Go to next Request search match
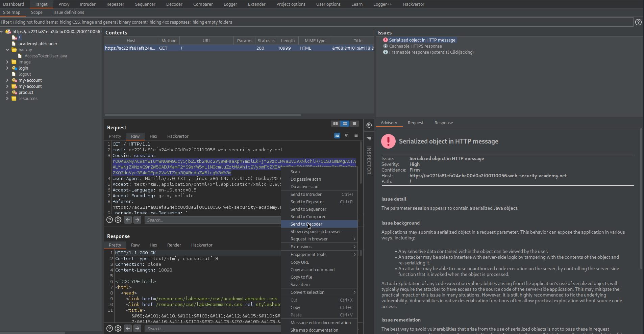Image resolution: width=644 pixels, height=334 pixels. pyautogui.click(x=137, y=220)
